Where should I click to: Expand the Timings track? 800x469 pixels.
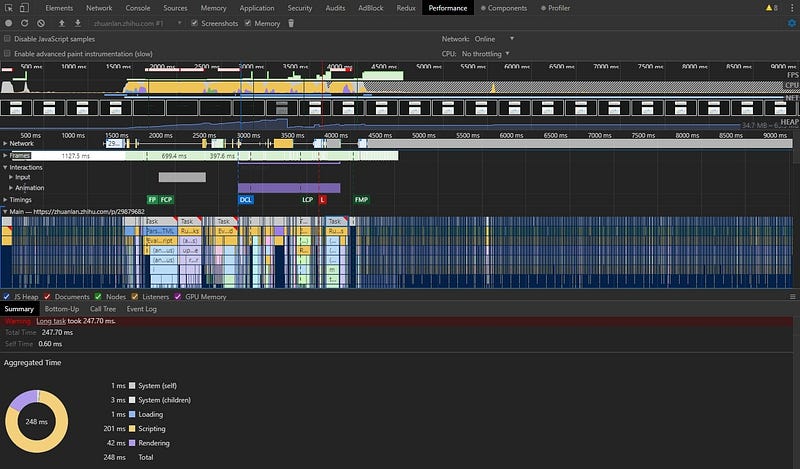[5, 200]
